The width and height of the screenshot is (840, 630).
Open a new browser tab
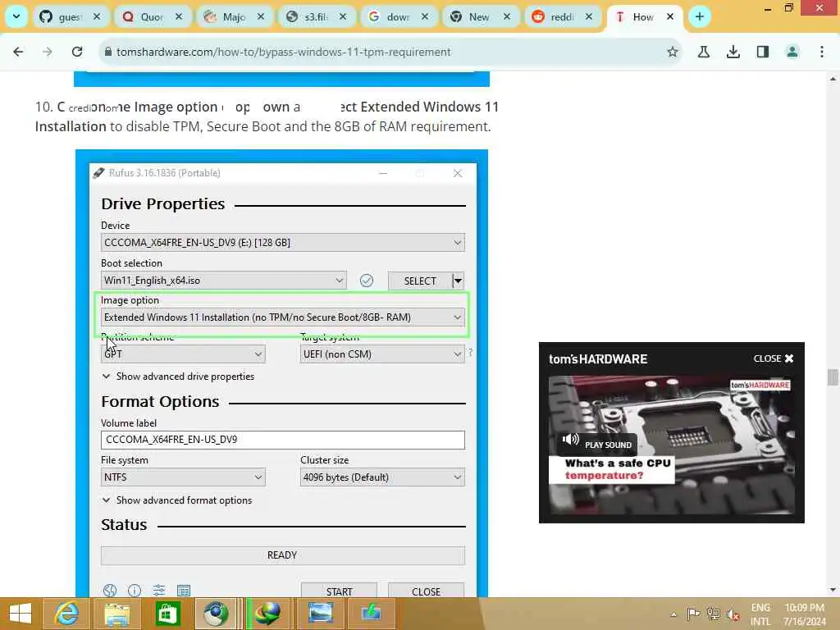699,16
